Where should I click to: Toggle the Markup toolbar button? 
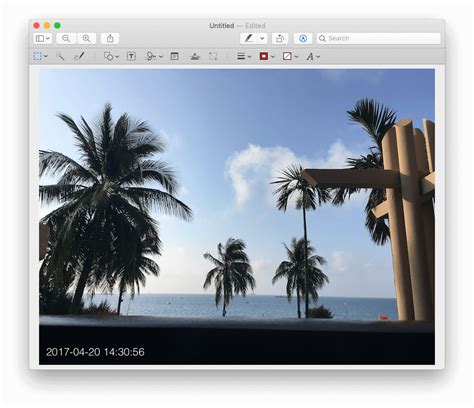[303, 38]
